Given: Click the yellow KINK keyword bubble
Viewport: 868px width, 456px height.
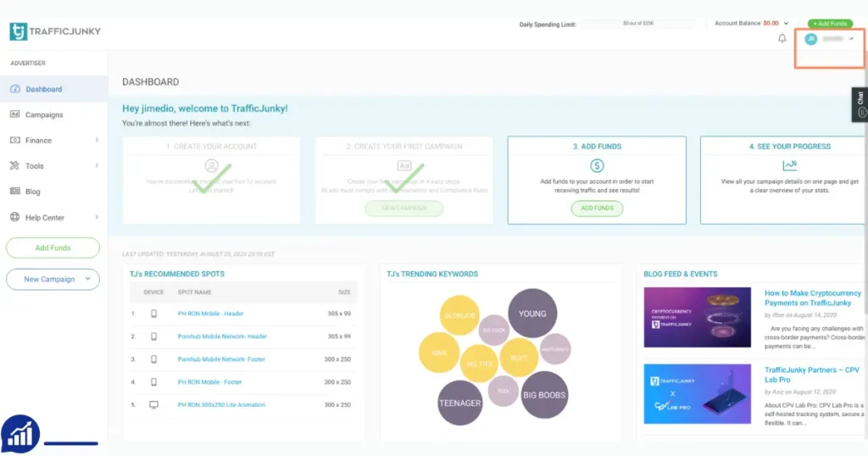Looking at the screenshot, I should coord(439,353).
